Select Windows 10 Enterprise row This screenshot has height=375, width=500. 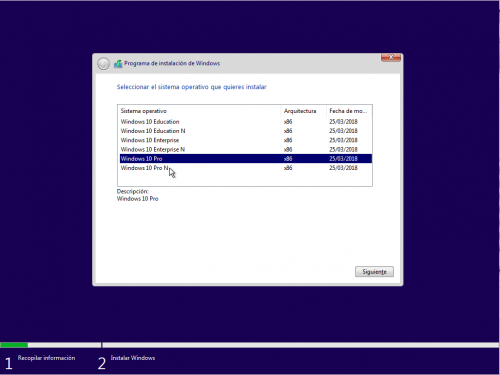tap(246, 140)
